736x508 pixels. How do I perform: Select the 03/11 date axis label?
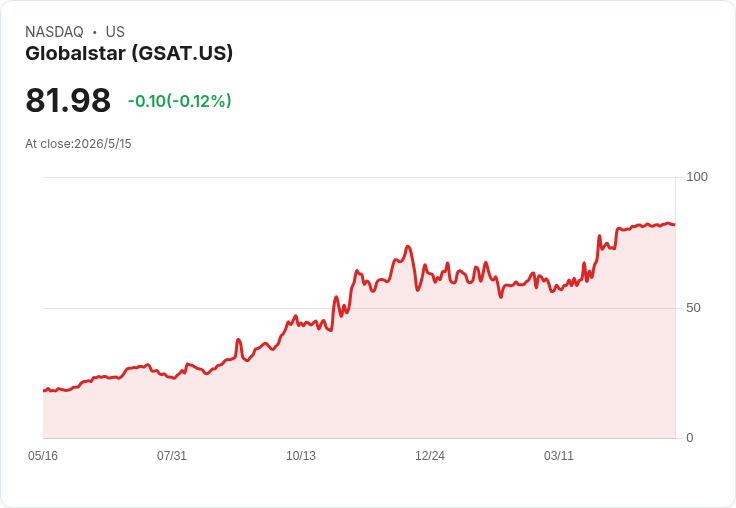(x=559, y=456)
